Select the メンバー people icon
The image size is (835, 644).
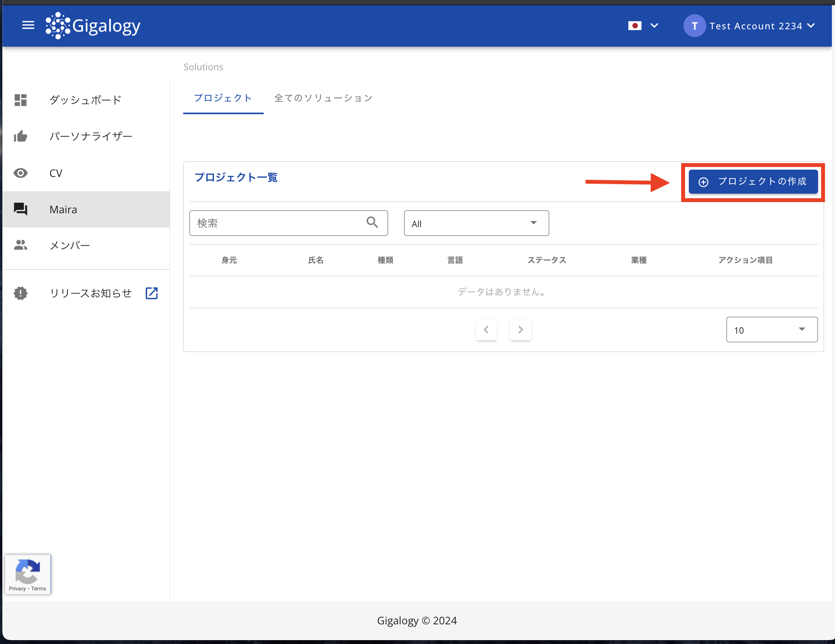(20, 245)
